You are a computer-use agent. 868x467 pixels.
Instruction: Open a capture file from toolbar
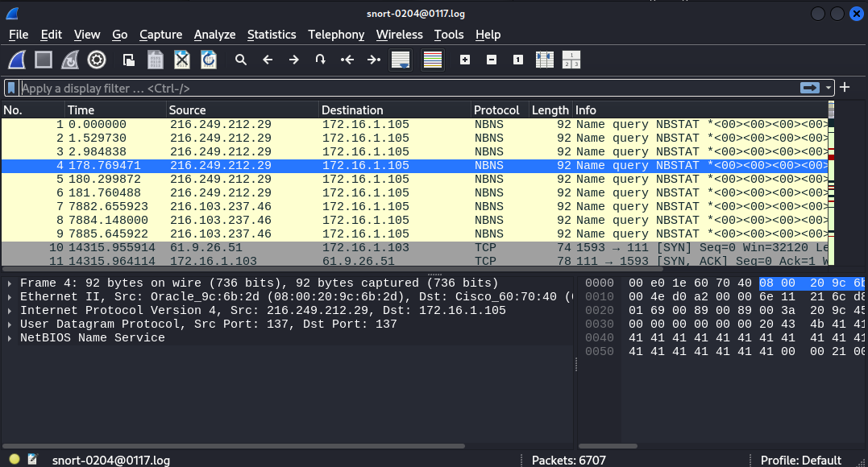point(129,60)
